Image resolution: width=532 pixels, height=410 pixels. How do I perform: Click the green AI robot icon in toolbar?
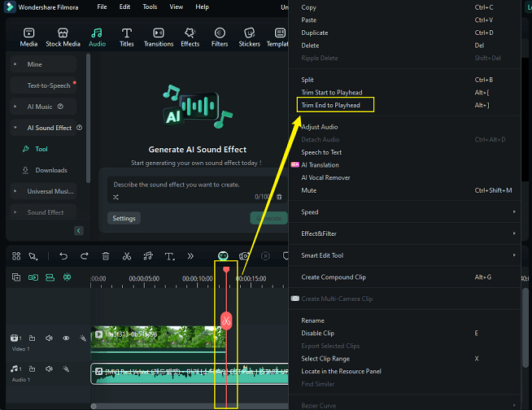point(223,256)
